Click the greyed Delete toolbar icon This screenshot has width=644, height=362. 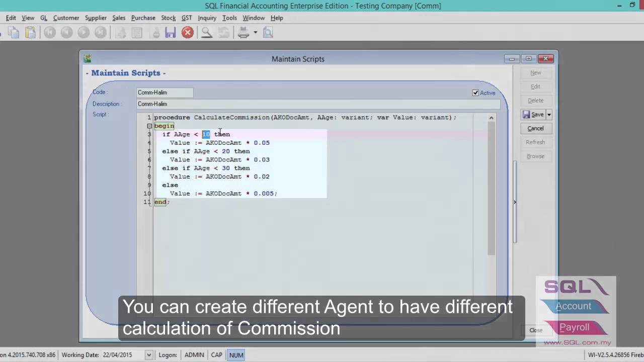tap(155, 33)
